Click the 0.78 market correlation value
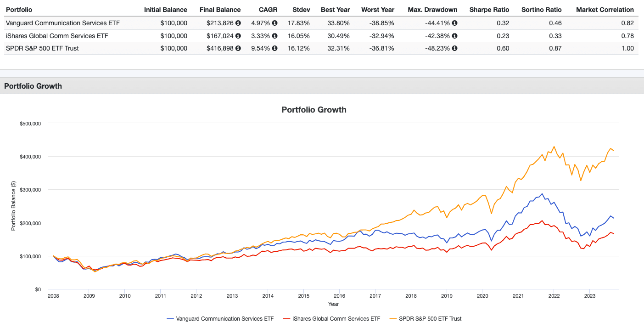This screenshot has height=328, width=644. pyautogui.click(x=627, y=36)
